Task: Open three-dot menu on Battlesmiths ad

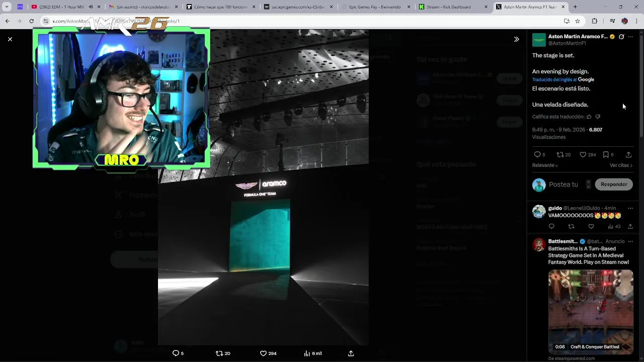Action: [x=630, y=241]
